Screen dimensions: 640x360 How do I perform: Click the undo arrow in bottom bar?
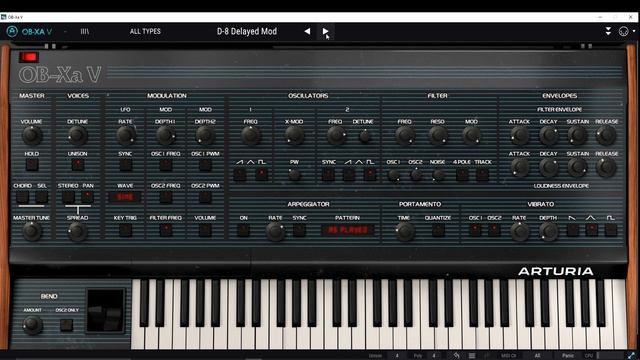tap(456, 356)
